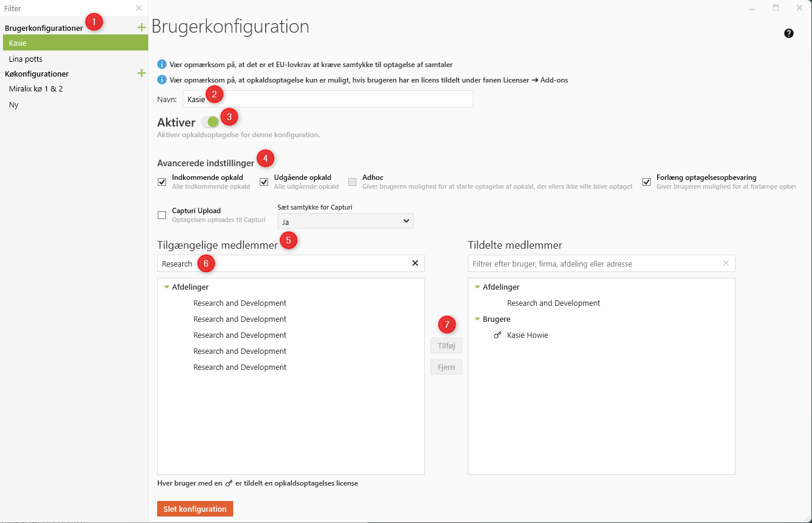
Task: Uncheck the Udgående opkald checkbox
Action: 264,182
